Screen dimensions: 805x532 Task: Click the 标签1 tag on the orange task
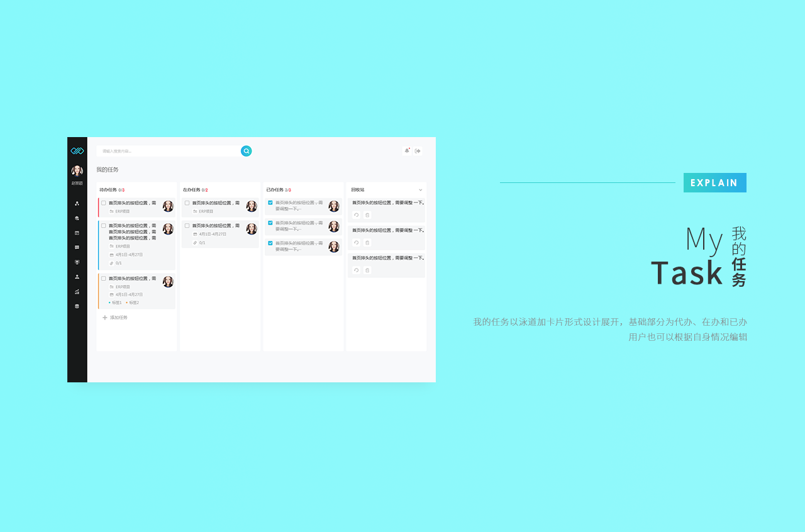pyautogui.click(x=115, y=303)
